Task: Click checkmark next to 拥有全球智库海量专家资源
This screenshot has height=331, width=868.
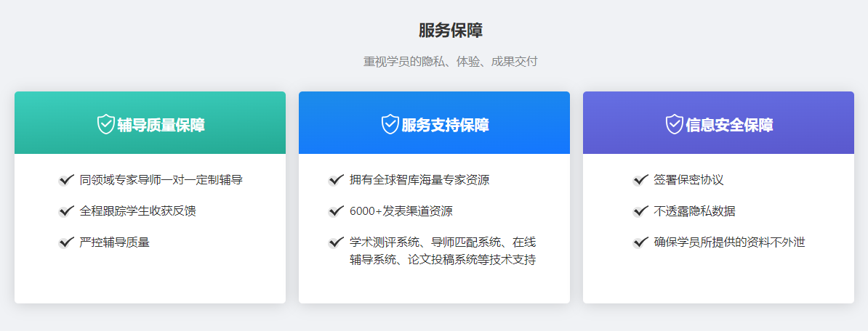Action: point(337,179)
